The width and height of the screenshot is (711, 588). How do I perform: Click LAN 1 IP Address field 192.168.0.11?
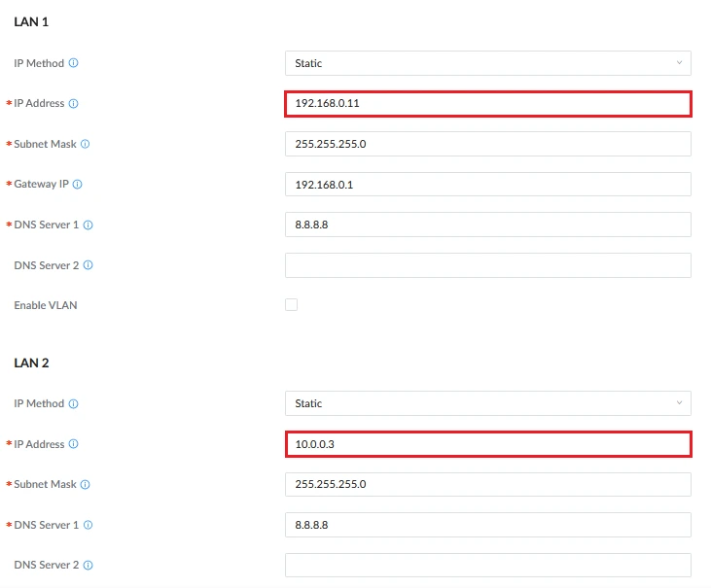click(x=488, y=104)
